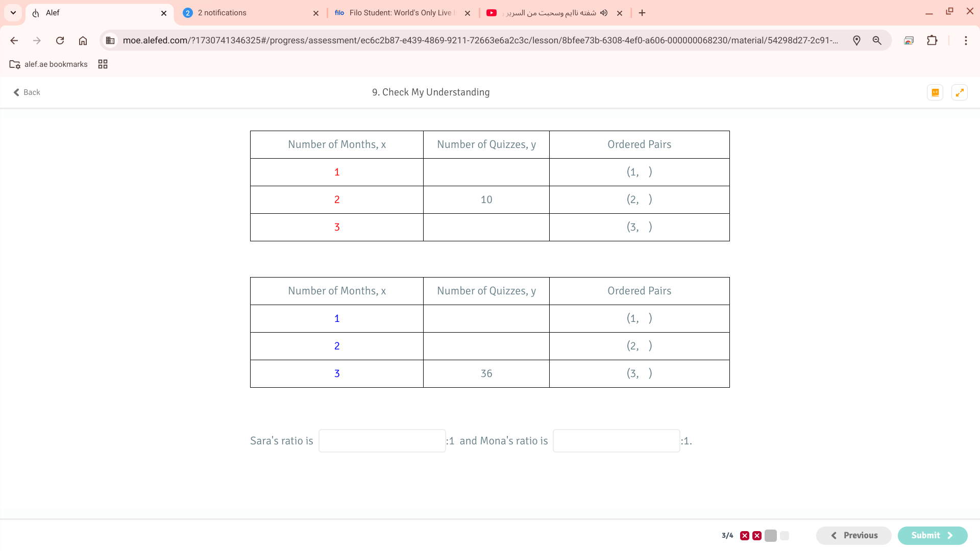Image resolution: width=980 pixels, height=551 pixels.
Task: Click the Previous button
Action: 853,535
